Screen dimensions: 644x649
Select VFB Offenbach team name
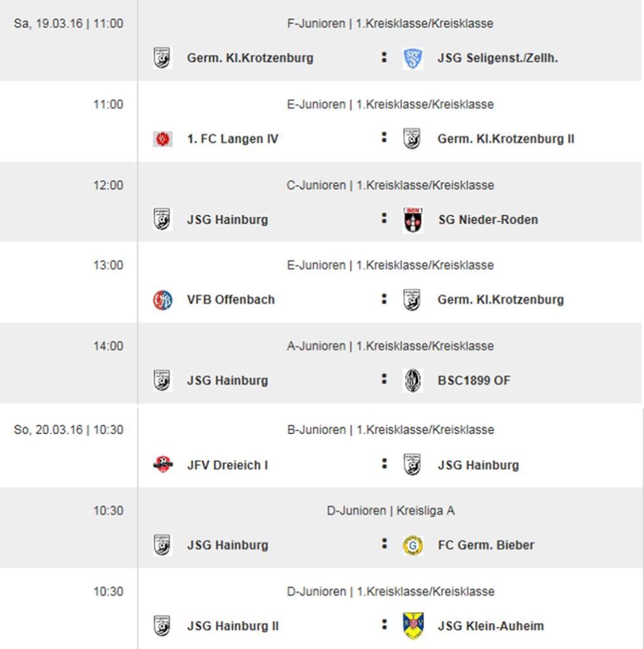(x=231, y=300)
